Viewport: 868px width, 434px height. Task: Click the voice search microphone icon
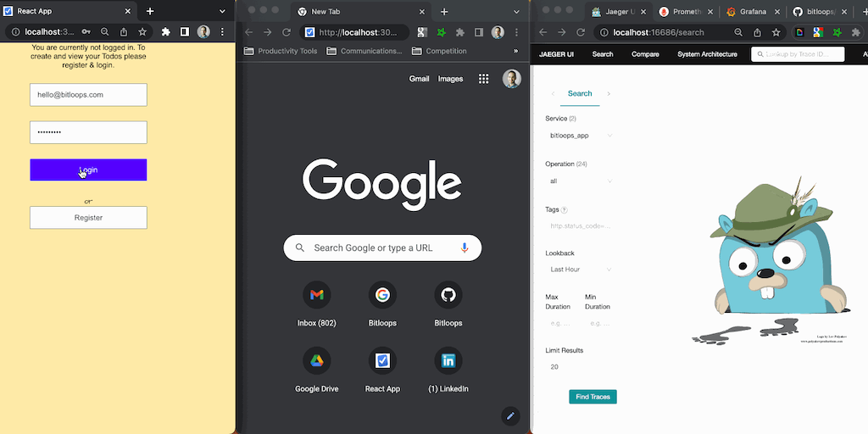point(465,248)
